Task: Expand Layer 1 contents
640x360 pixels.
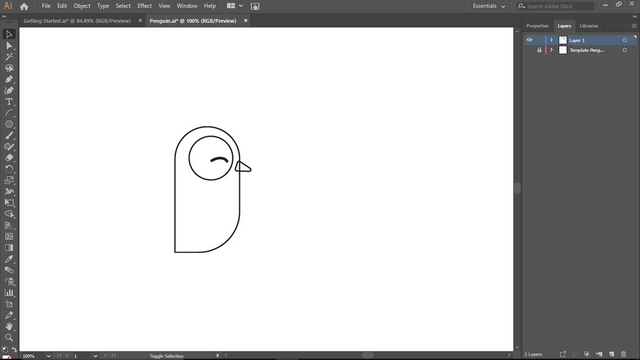Action: (551, 40)
